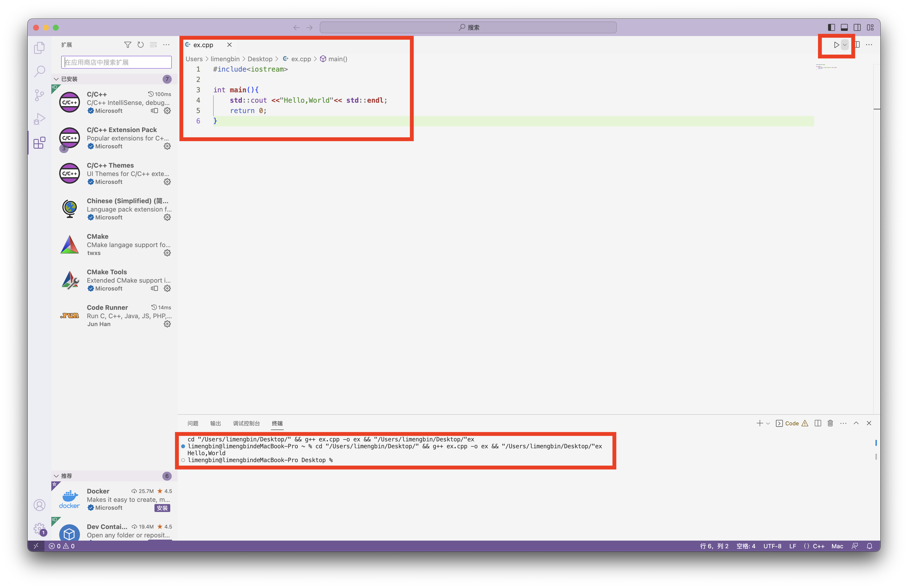Open Run and Debug view icon
The image size is (908, 588).
tap(39, 119)
